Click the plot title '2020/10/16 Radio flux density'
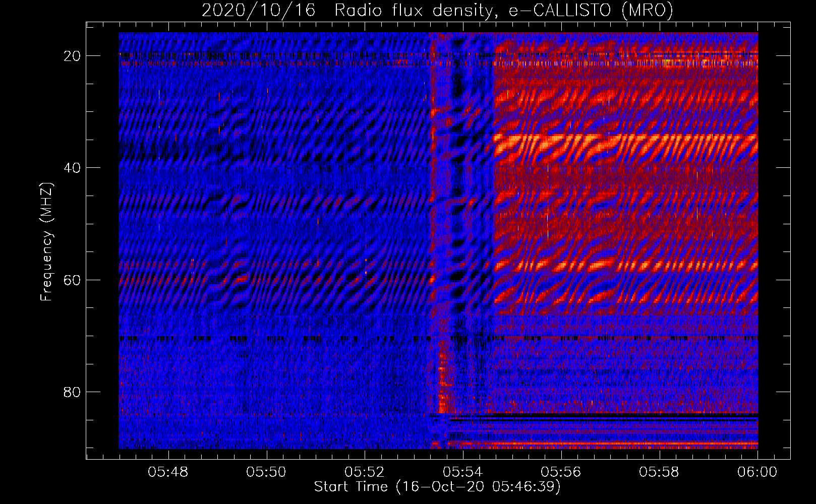 pyautogui.click(x=438, y=10)
